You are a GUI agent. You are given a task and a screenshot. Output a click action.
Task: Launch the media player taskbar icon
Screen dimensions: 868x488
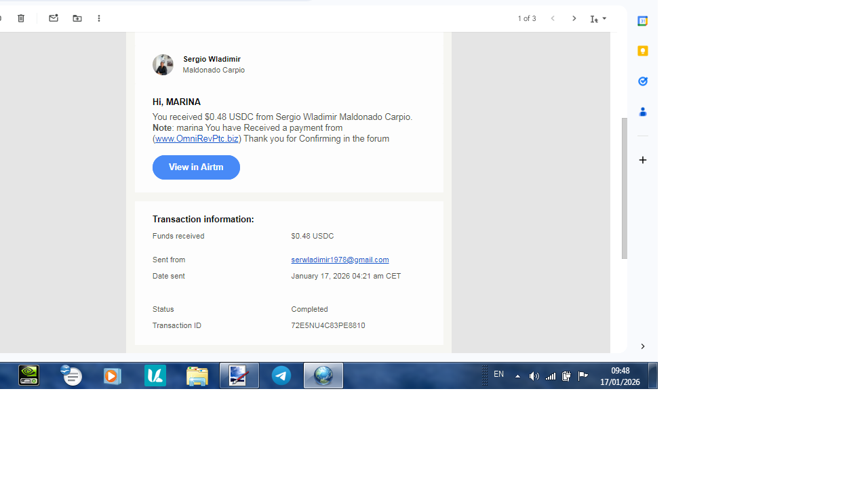pos(113,375)
